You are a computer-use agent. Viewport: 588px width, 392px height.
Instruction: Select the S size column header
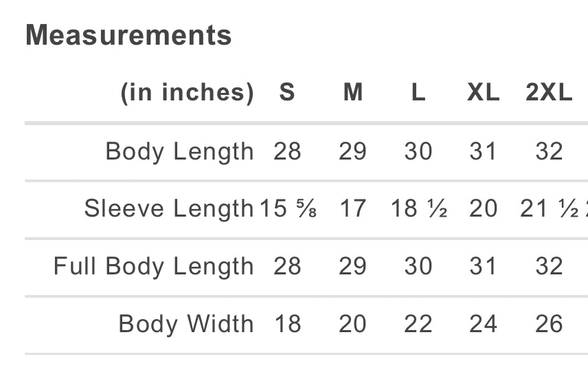pos(287,93)
